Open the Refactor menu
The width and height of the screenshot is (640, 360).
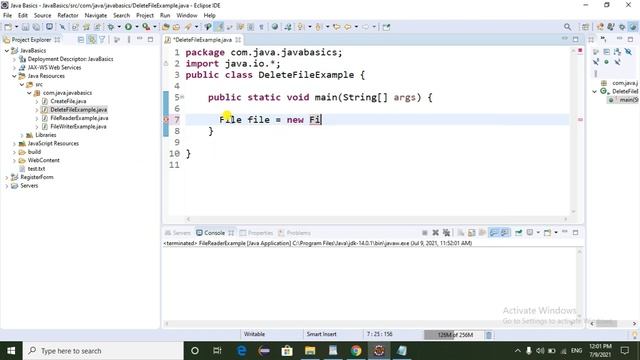tap(68, 15)
